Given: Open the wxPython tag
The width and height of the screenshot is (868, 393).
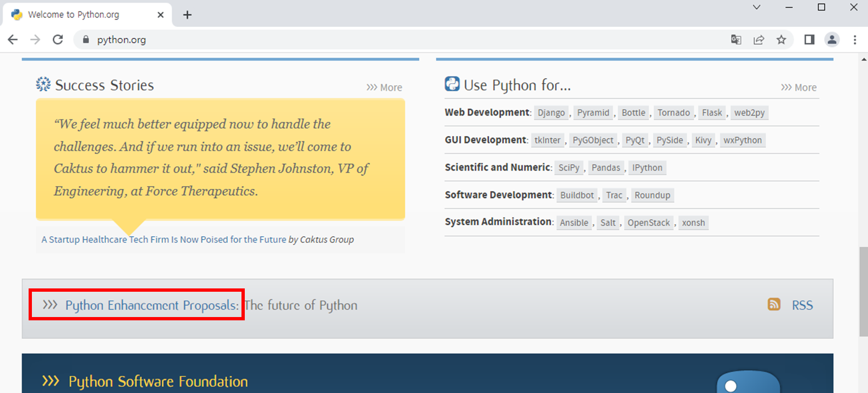Looking at the screenshot, I should (x=743, y=140).
